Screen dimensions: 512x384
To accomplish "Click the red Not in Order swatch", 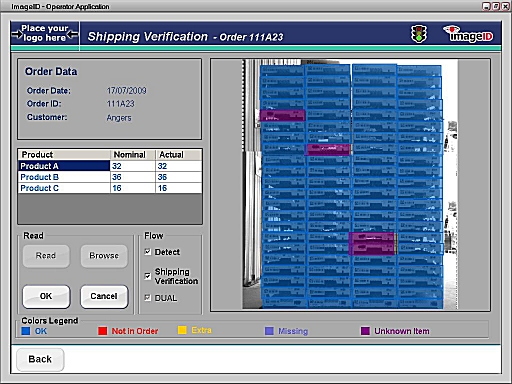I will point(102,331).
